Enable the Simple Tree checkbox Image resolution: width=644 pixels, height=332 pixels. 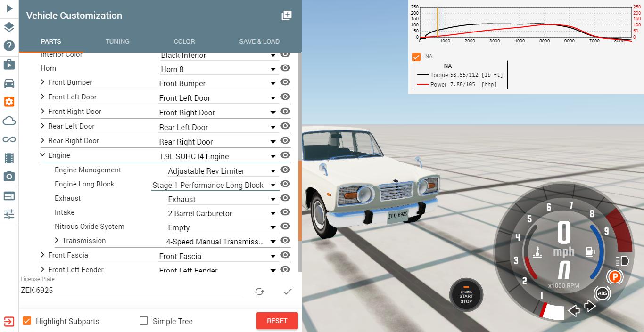coord(144,321)
